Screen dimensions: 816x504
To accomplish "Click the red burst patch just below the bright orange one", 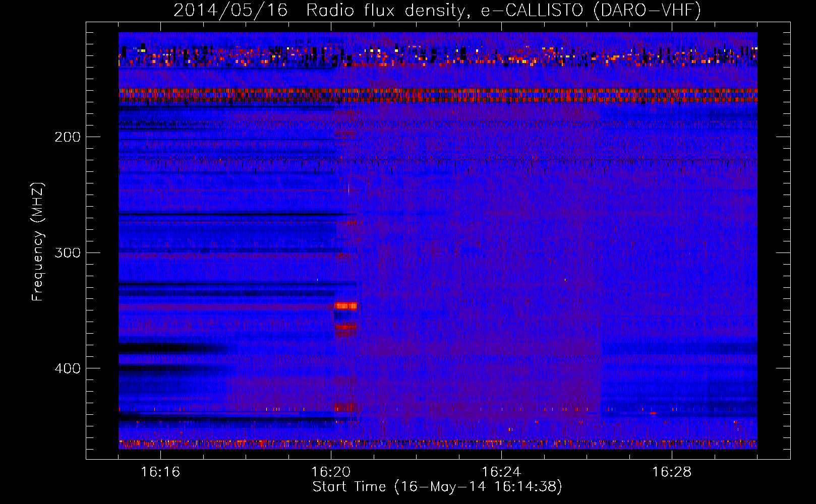I will coord(346,328).
